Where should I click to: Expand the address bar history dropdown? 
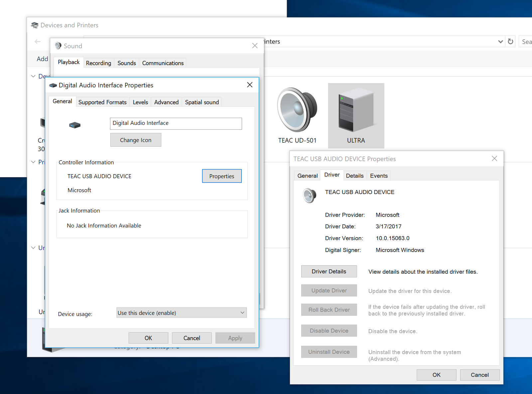tap(500, 42)
